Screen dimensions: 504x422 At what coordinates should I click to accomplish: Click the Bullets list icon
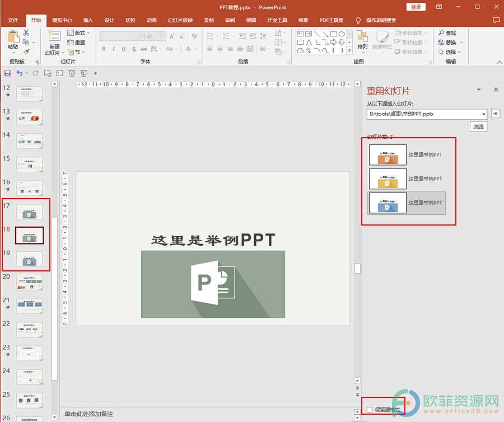210,36
